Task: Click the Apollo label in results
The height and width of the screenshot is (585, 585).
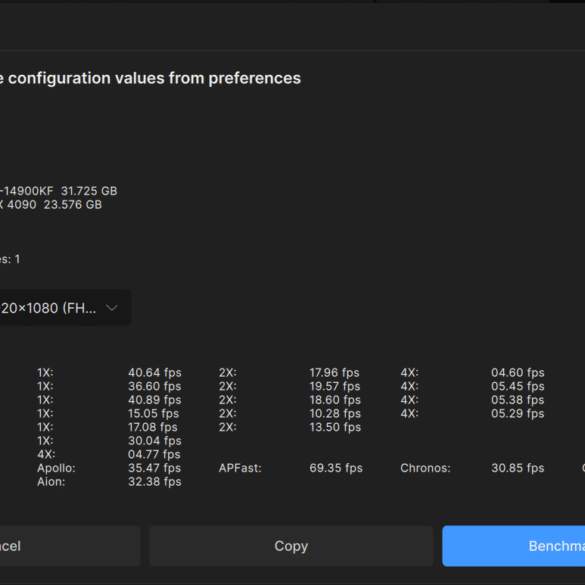Action: tap(56, 468)
